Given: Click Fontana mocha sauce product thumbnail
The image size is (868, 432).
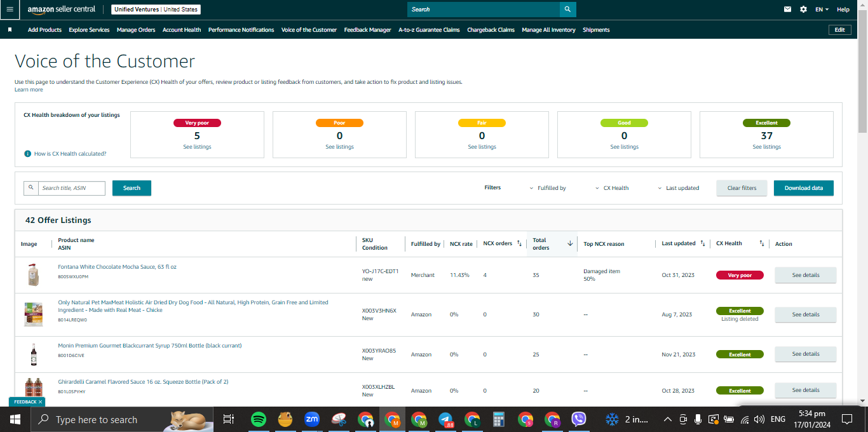Looking at the screenshot, I should point(33,275).
